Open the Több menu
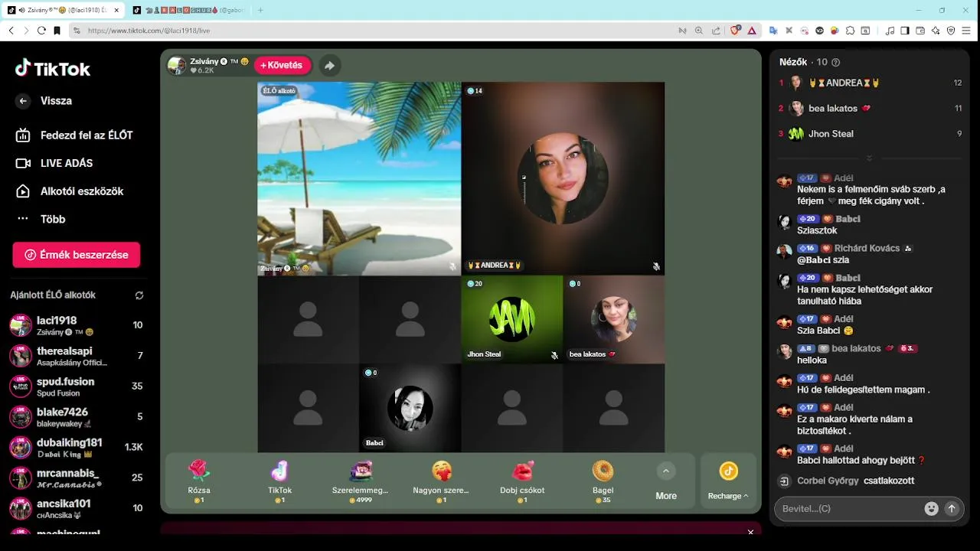Viewport: 980px width, 551px height. point(41,219)
